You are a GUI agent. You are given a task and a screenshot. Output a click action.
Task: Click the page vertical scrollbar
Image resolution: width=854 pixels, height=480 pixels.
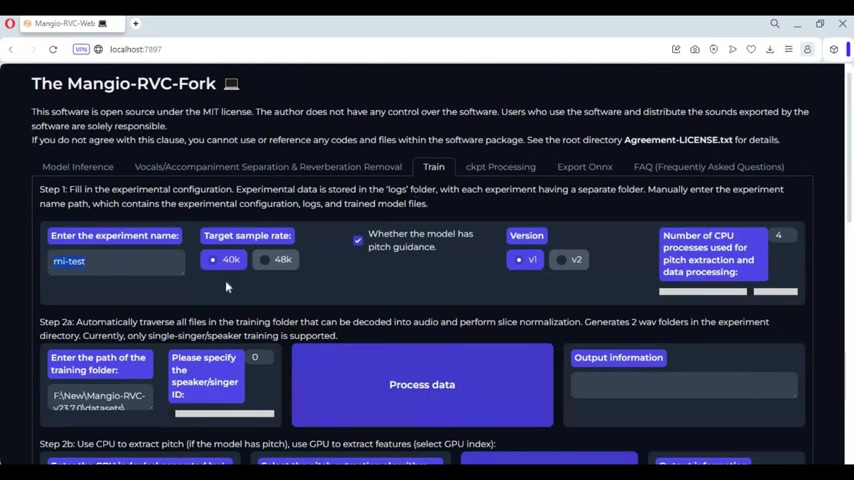click(x=849, y=147)
